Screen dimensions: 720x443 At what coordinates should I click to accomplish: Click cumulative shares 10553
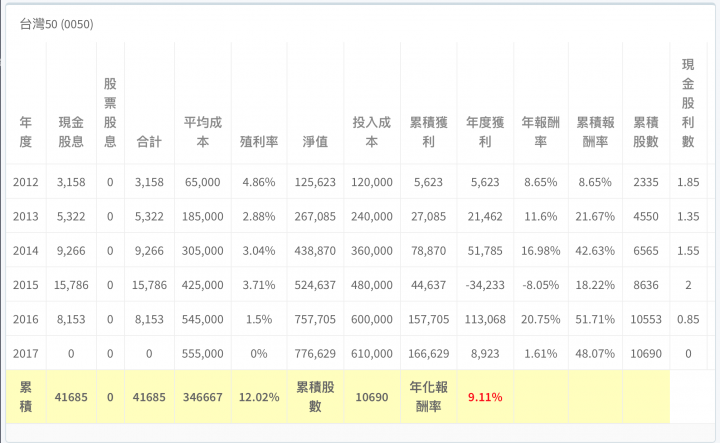646,319
